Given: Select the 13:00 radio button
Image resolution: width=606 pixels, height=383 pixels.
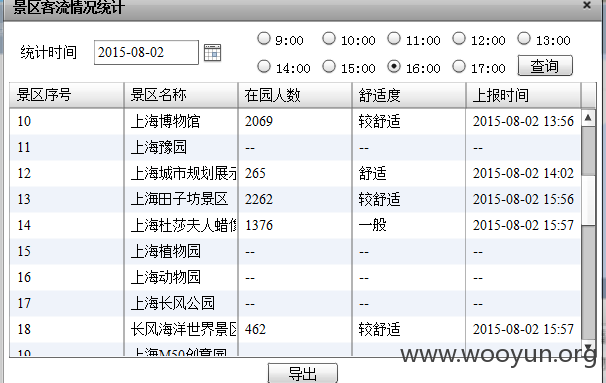Looking at the screenshot, I should coord(524,38).
